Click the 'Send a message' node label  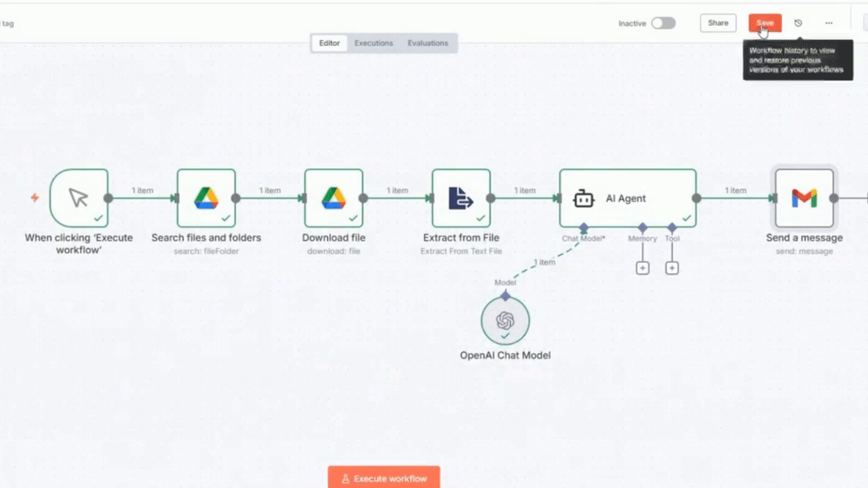pyautogui.click(x=804, y=238)
